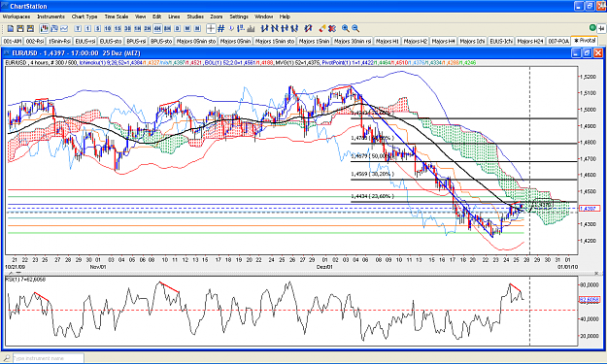
Task: Toggle the chart grid hash icon
Action: [221, 28]
